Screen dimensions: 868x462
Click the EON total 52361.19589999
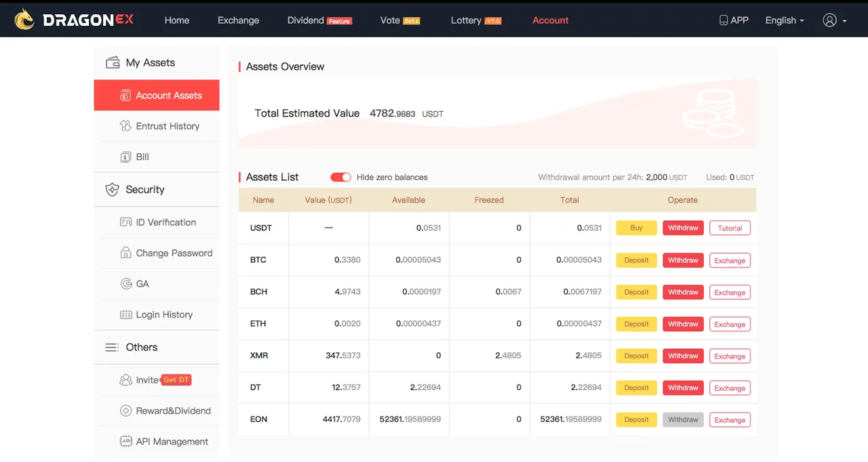point(571,419)
